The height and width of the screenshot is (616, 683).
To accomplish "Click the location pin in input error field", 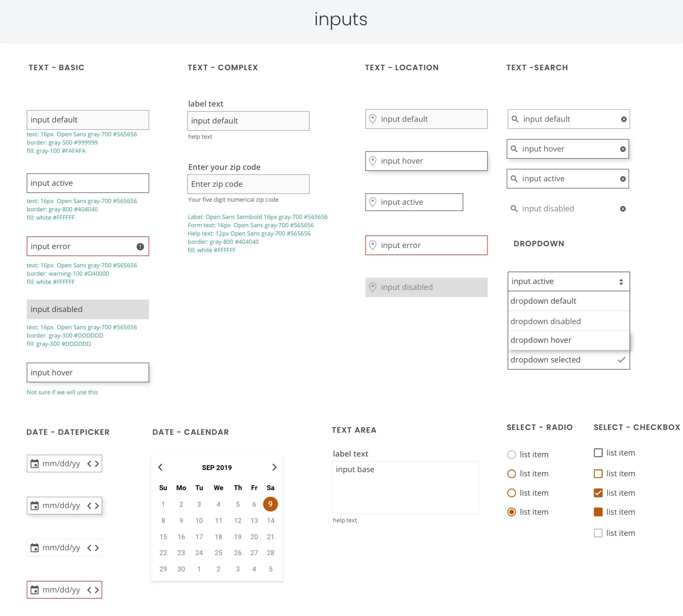I will tap(372, 245).
